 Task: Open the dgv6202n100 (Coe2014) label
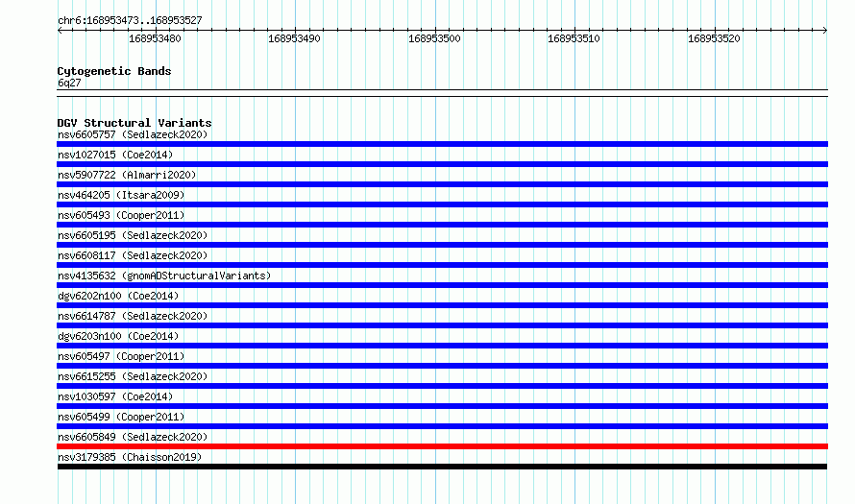click(x=118, y=296)
